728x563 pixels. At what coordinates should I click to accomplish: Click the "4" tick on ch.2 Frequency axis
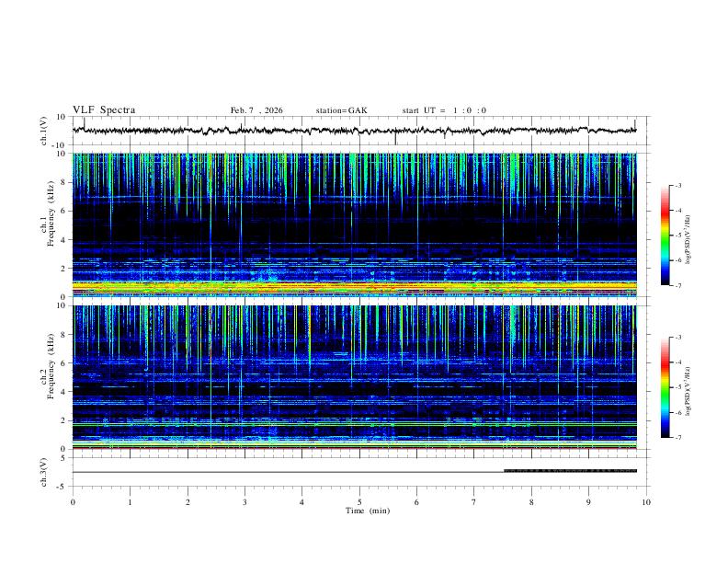click(x=63, y=392)
